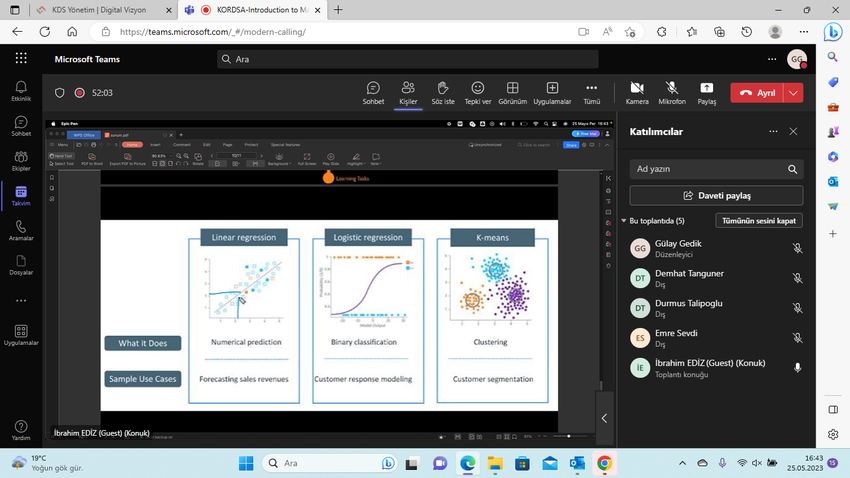Open Tepki ver reactions
The height and width of the screenshot is (478, 850).
point(478,93)
